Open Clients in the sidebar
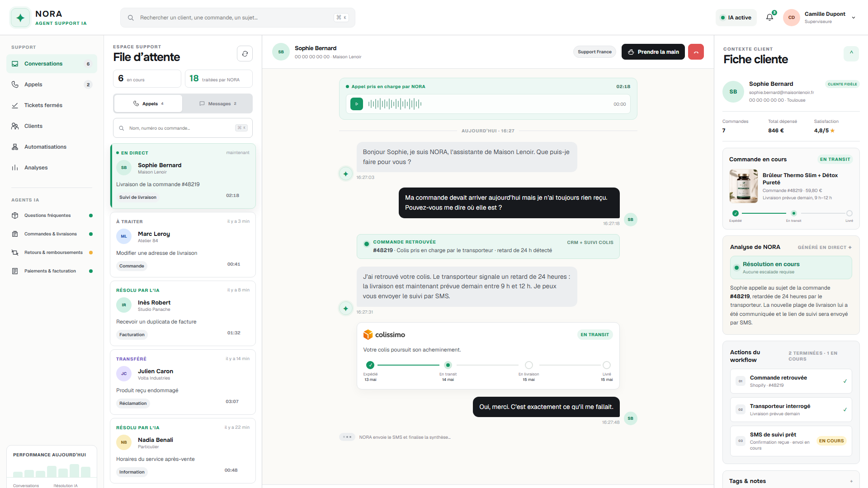Screen dimensions: 868x488 click(x=52, y=126)
